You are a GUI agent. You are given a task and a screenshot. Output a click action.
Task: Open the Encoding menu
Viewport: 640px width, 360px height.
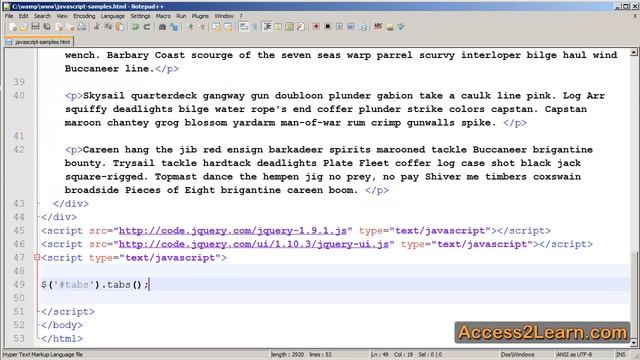[x=84, y=16]
